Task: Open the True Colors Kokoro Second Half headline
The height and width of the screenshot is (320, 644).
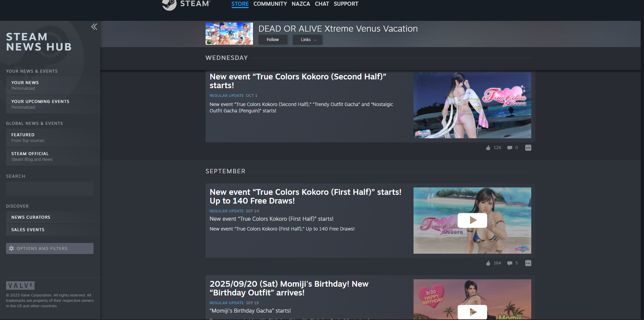Action: [x=298, y=81]
